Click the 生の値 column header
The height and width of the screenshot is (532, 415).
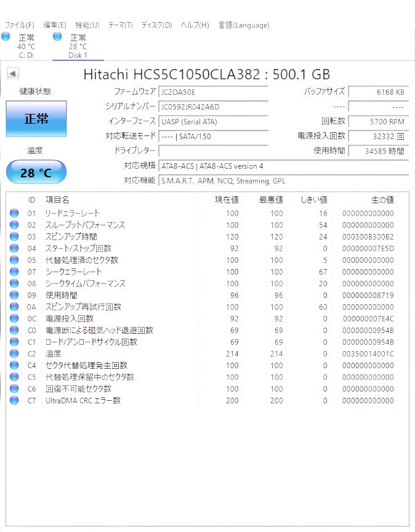click(x=382, y=200)
